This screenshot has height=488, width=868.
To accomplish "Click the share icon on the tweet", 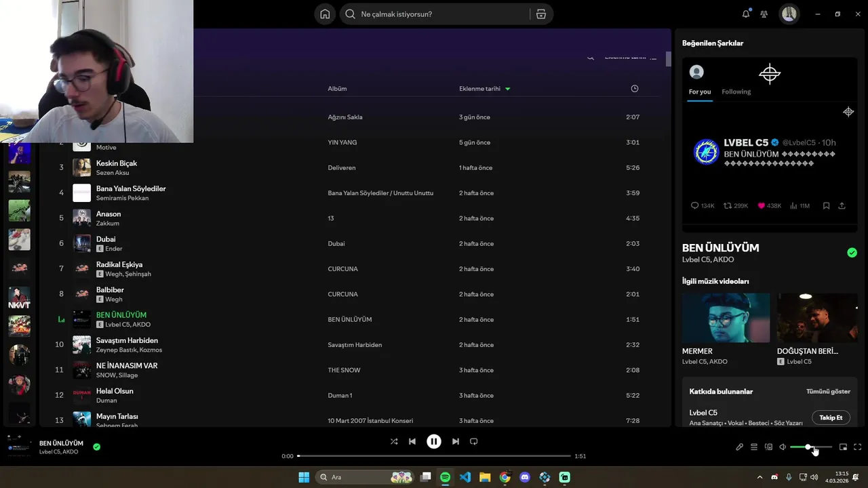I will click(x=842, y=205).
